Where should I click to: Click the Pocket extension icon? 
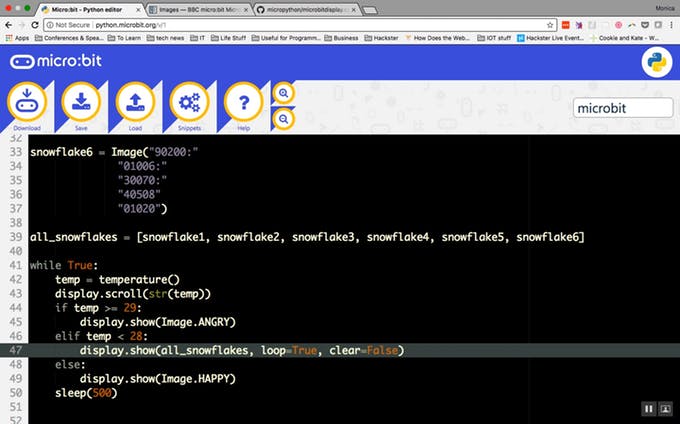click(x=645, y=25)
